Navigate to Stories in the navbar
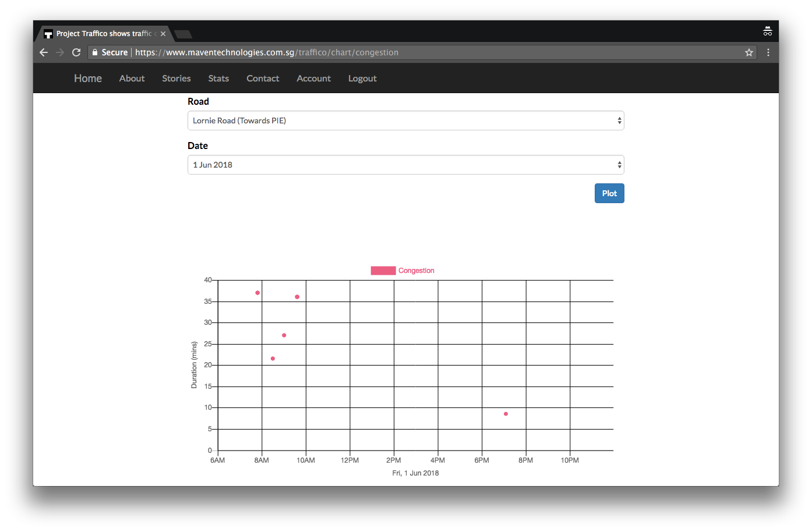This screenshot has width=812, height=532. pyautogui.click(x=176, y=79)
